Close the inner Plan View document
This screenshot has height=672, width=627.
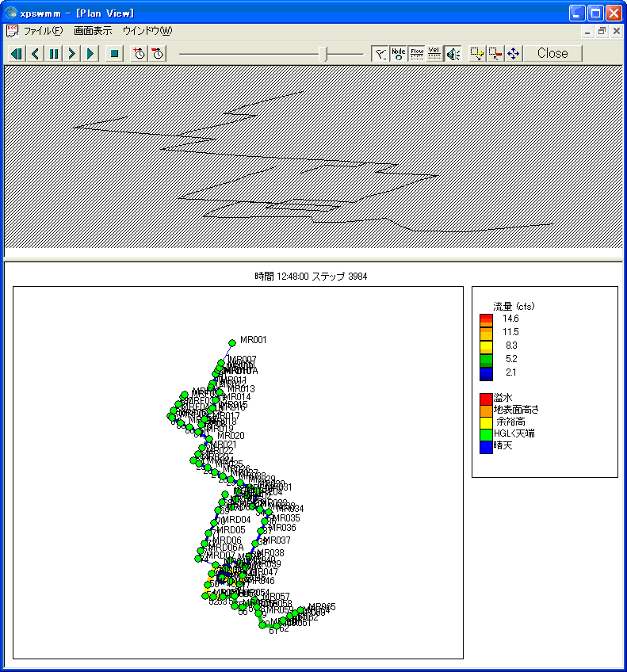click(617, 31)
